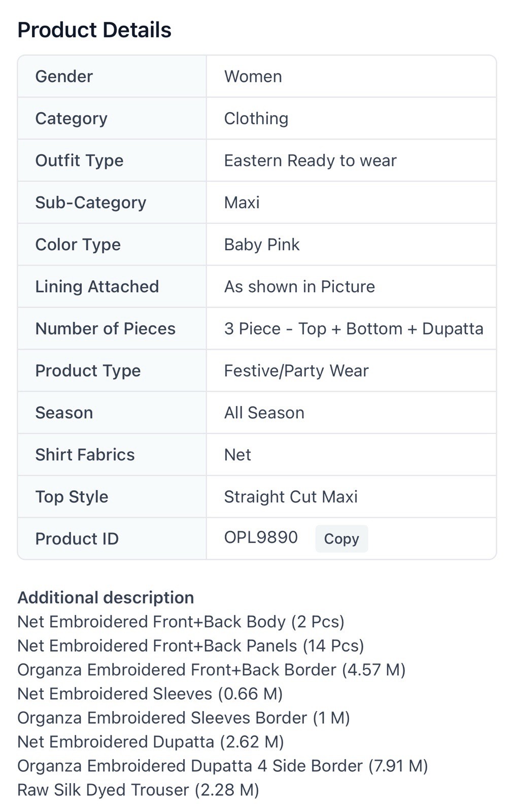Click the As shown in Picture value
Viewport: 514px width, 812px height.
coord(299,287)
